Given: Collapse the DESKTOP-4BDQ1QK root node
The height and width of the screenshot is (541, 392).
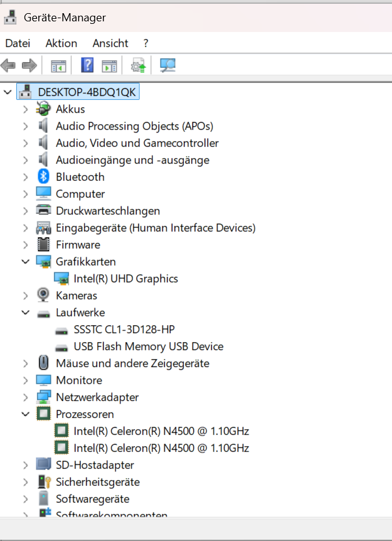Looking at the screenshot, I should [8, 92].
